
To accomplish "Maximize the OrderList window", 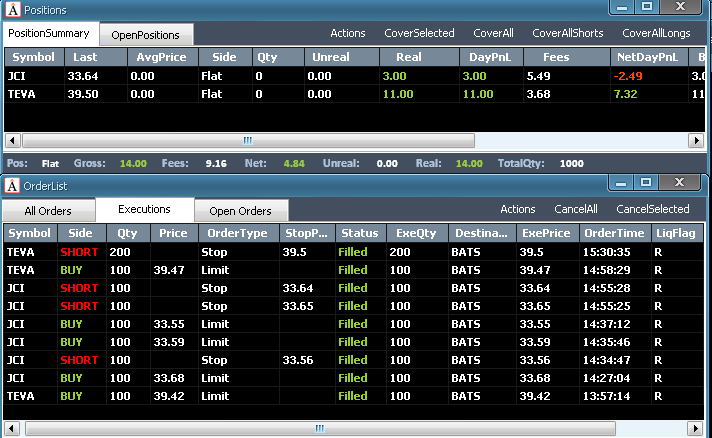I will (646, 182).
